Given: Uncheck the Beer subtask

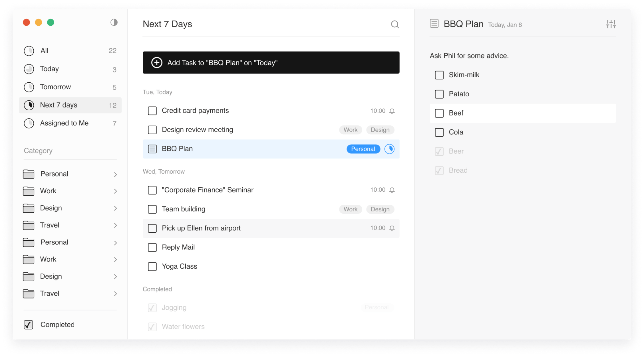Looking at the screenshot, I should 439,151.
